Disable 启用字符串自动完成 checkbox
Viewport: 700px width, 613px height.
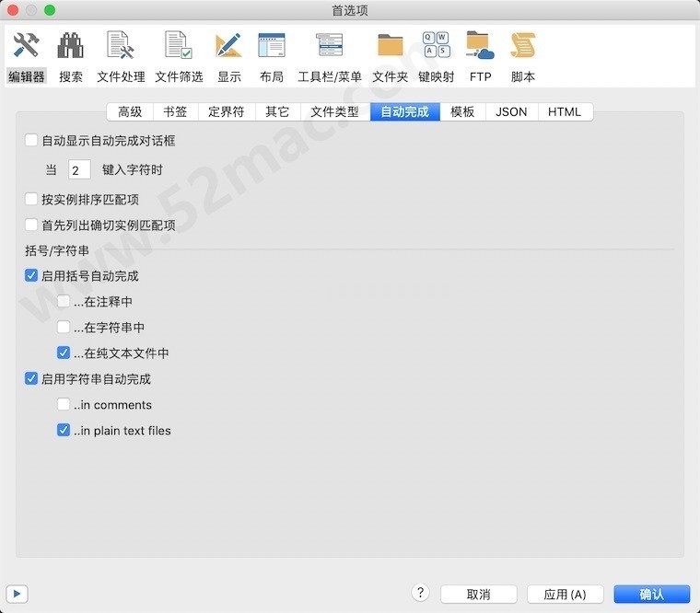pyautogui.click(x=31, y=379)
